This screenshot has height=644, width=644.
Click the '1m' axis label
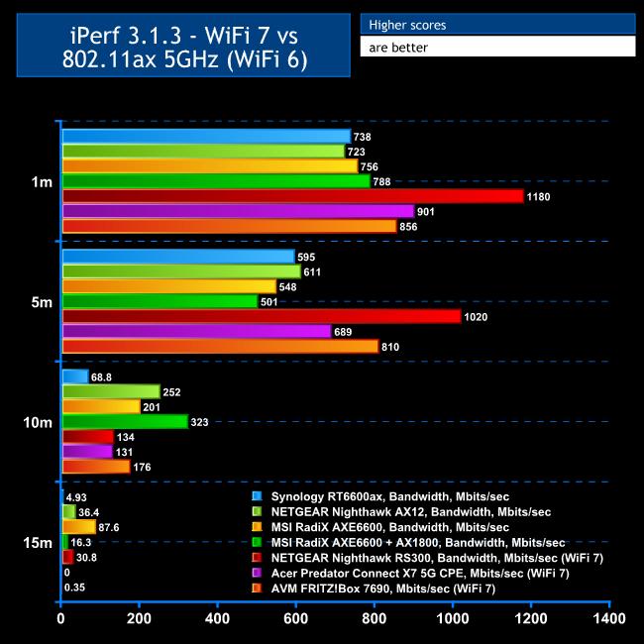[x=42, y=181]
